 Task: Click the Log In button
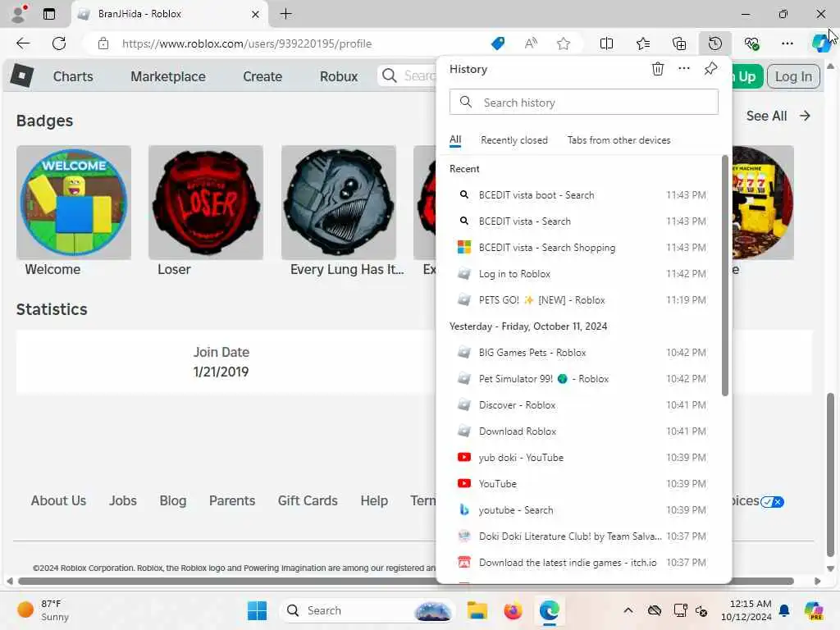[793, 76]
